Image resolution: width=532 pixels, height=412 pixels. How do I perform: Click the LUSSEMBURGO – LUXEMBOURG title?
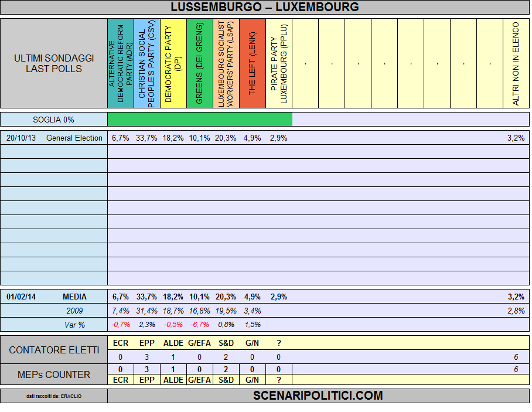[x=265, y=7]
